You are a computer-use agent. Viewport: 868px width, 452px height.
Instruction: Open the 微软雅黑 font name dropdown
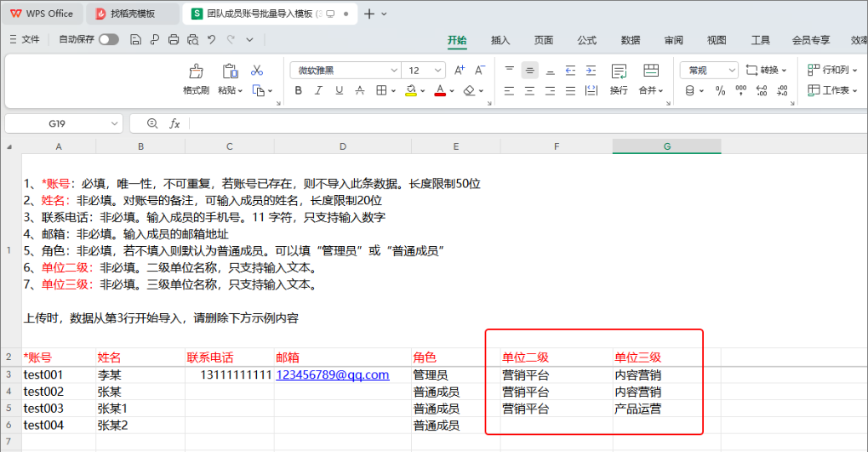(345, 71)
